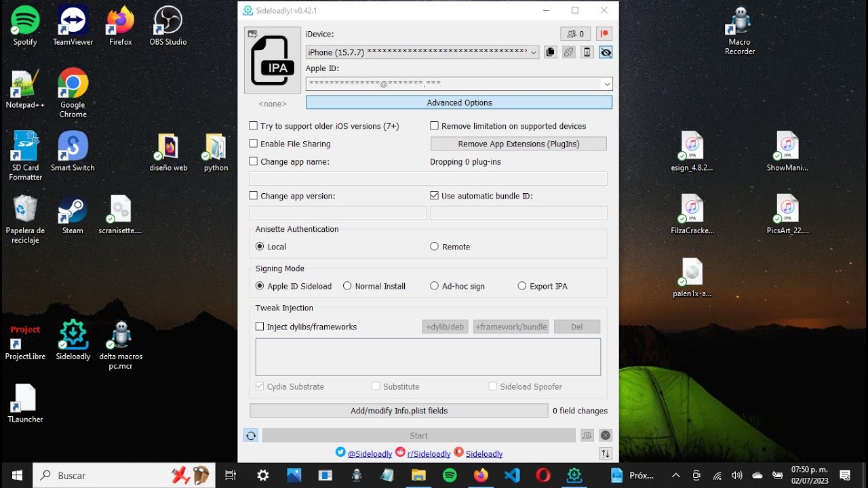Select Local anisette authentication
The image size is (868, 488).
click(x=260, y=247)
